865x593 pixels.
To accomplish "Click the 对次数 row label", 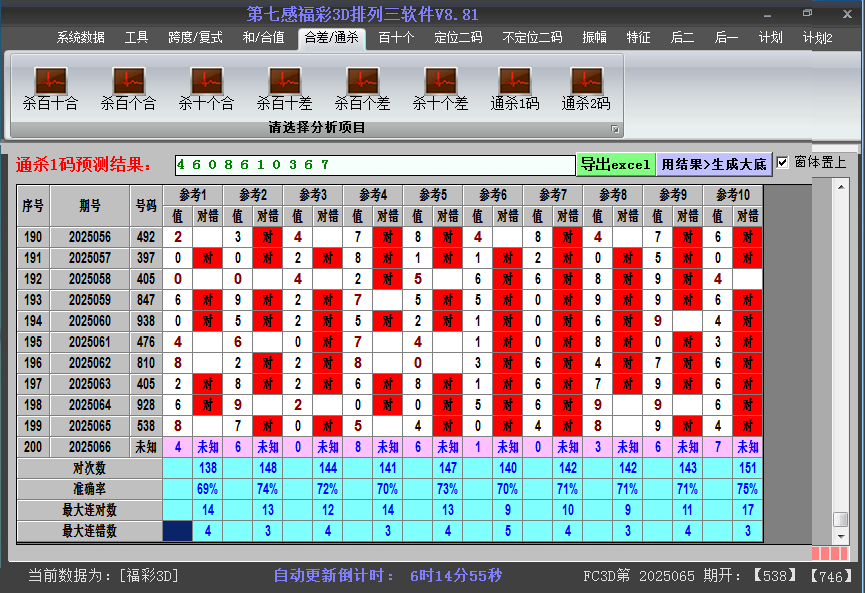I will click(x=89, y=468).
